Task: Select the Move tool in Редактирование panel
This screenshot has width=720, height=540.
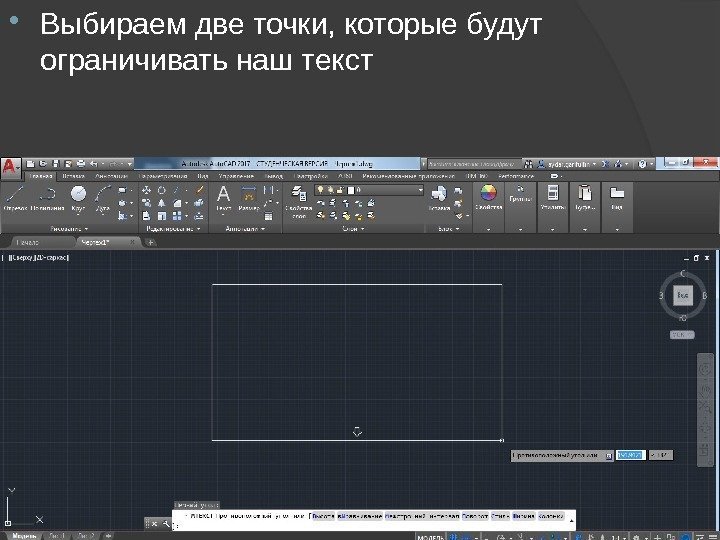Action: click(146, 190)
